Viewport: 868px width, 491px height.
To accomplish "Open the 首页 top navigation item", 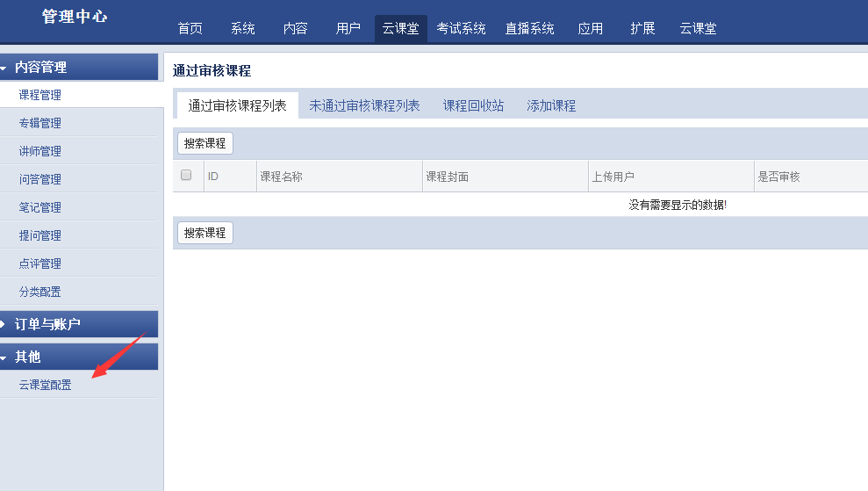I will (x=190, y=28).
